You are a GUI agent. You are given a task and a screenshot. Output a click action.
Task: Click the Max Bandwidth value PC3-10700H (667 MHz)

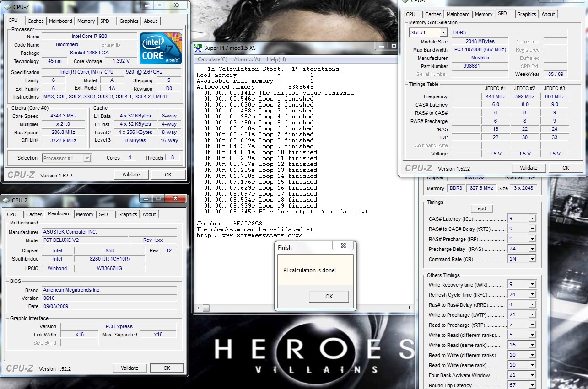coord(480,50)
